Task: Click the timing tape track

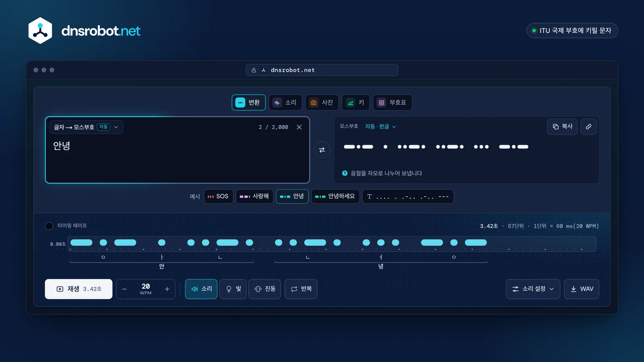Action: pos(332,243)
